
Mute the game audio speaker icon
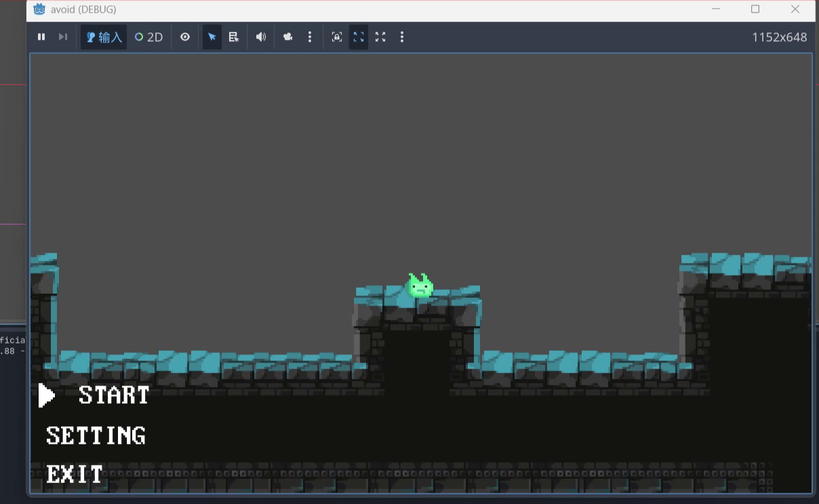coord(260,37)
